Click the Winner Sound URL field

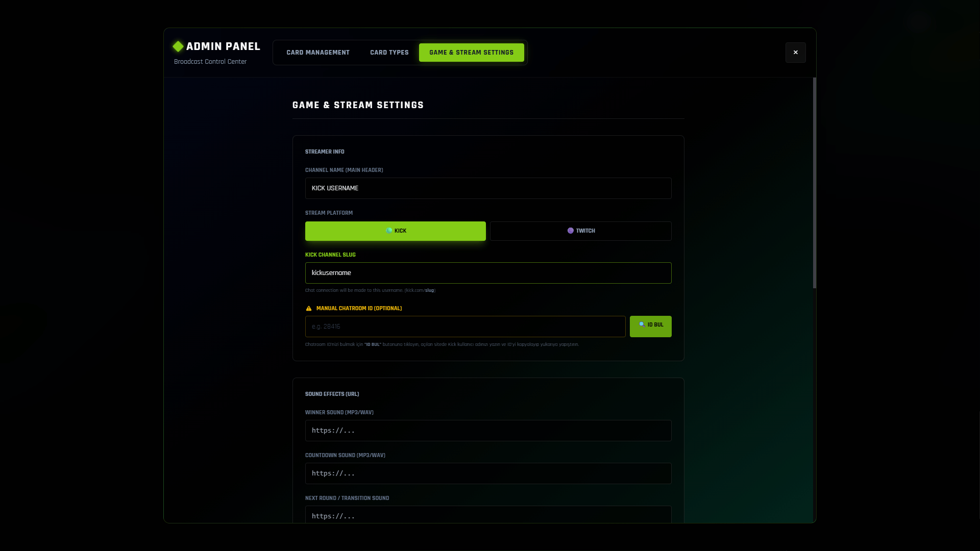[x=488, y=431]
